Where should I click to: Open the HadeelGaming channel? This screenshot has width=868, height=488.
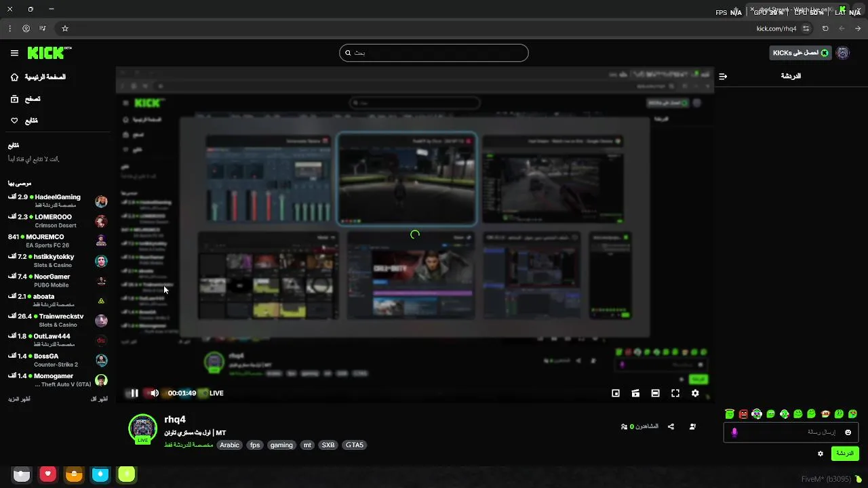58,201
